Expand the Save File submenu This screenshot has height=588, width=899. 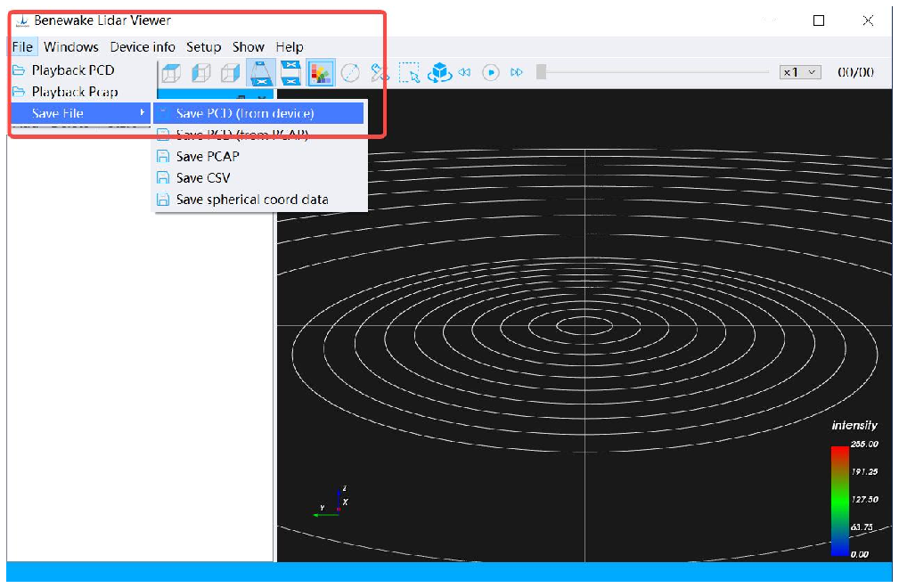coord(81,113)
